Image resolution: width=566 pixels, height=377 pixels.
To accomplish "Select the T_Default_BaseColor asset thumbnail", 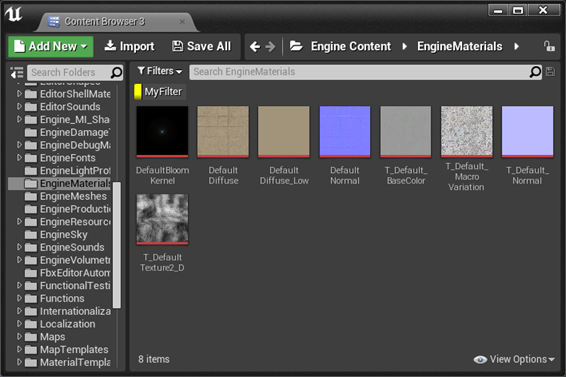I will pyautogui.click(x=406, y=132).
